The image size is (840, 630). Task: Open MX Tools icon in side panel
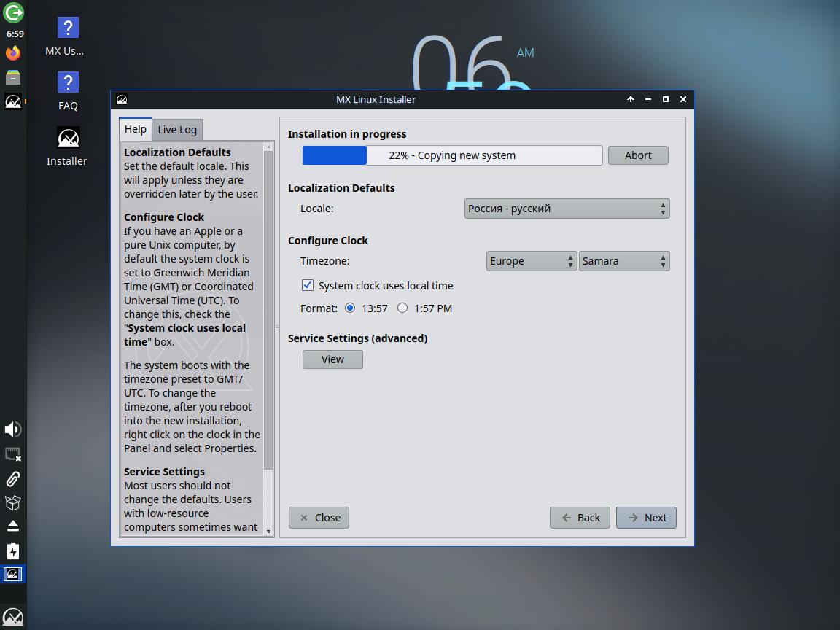click(x=13, y=101)
